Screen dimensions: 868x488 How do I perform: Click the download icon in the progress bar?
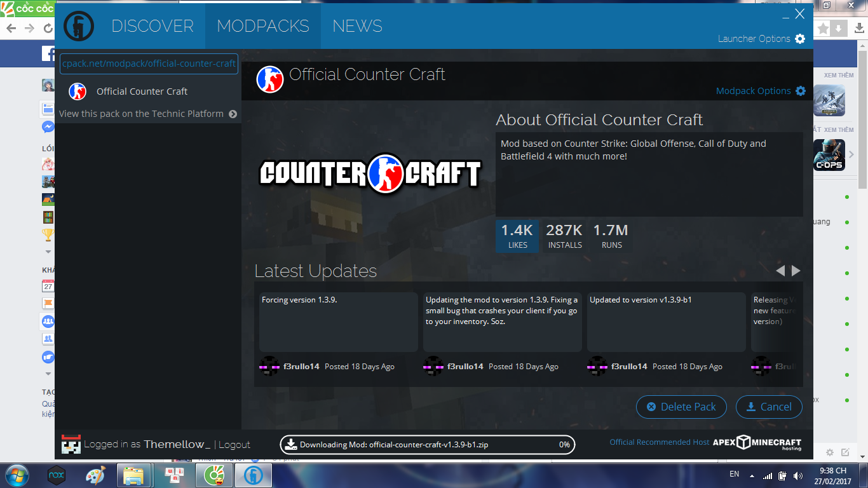[x=291, y=444]
